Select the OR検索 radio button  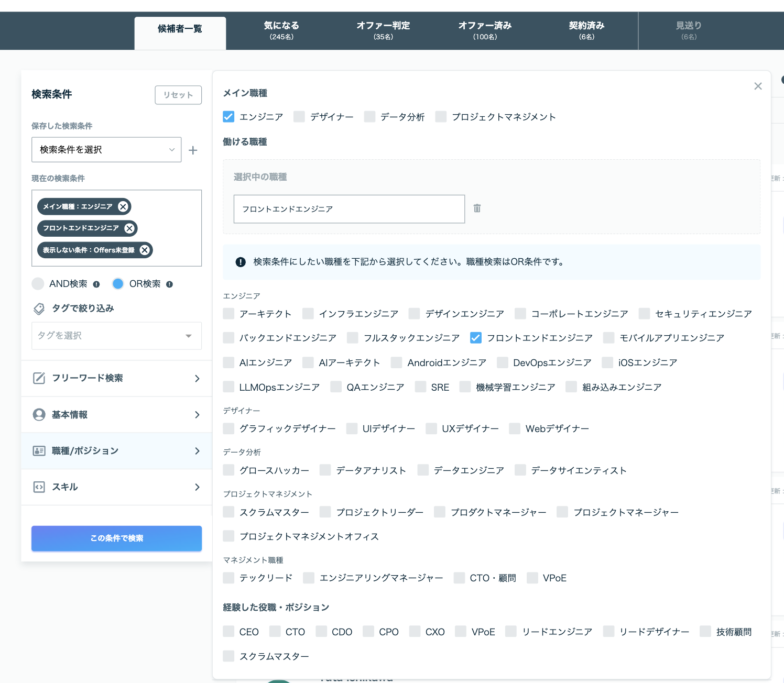click(x=118, y=284)
